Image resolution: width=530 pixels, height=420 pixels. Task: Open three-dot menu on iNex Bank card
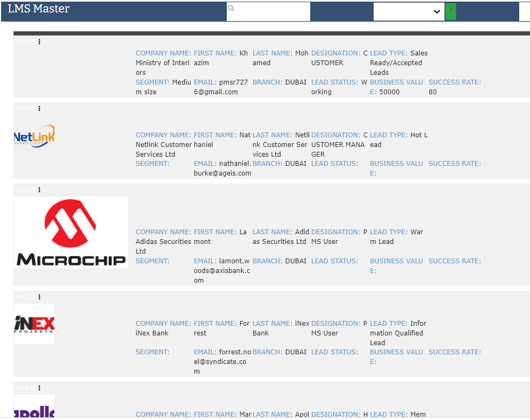[x=39, y=297]
